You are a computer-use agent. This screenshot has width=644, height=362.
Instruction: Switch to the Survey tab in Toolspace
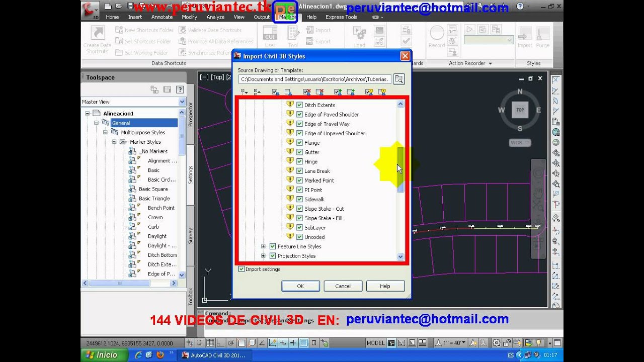click(x=191, y=235)
